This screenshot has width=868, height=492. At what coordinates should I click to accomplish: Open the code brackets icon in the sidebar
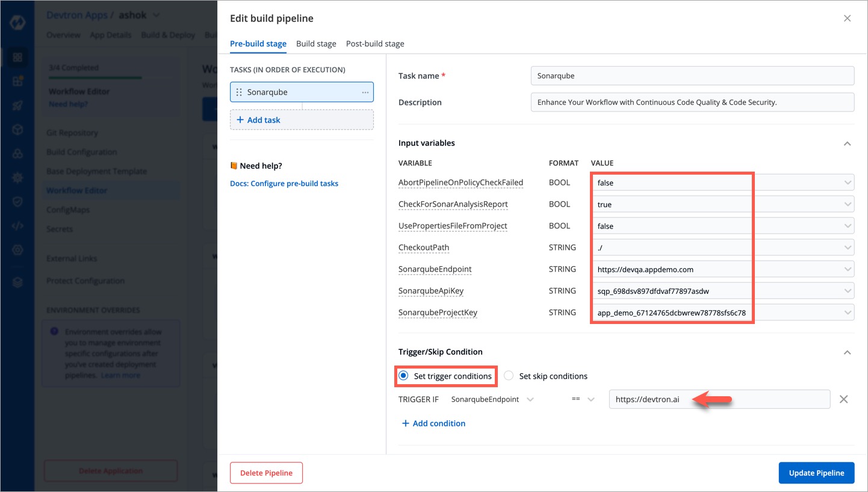[17, 226]
